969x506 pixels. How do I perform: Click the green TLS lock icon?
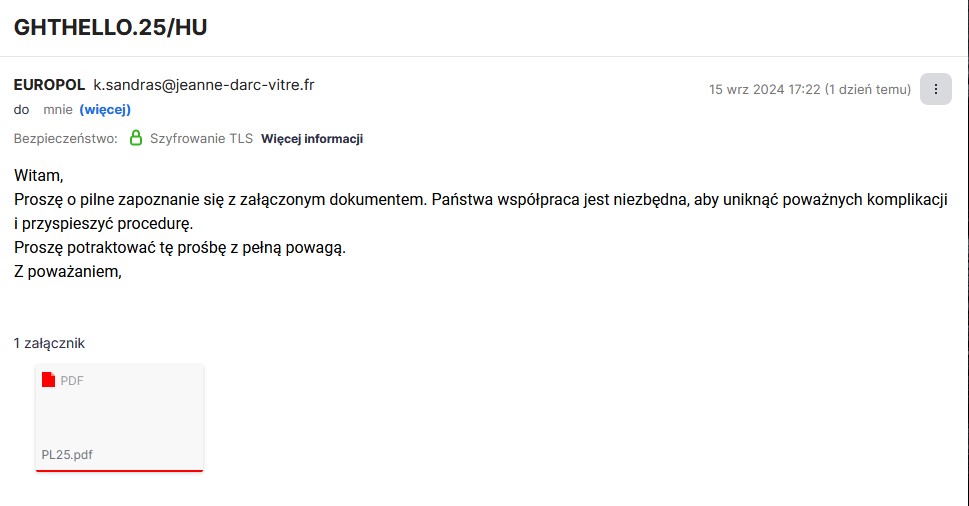click(x=136, y=139)
